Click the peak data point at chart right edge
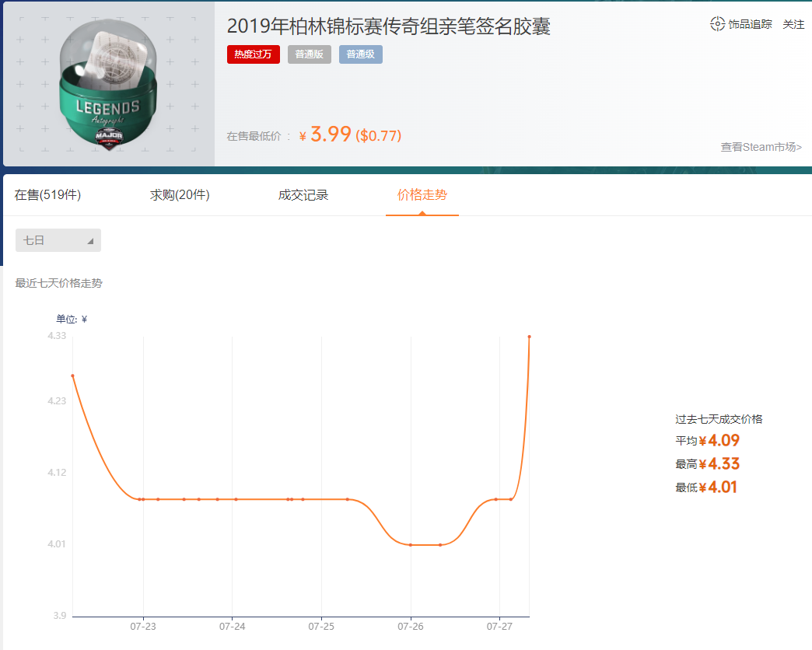812x650 pixels. click(528, 337)
